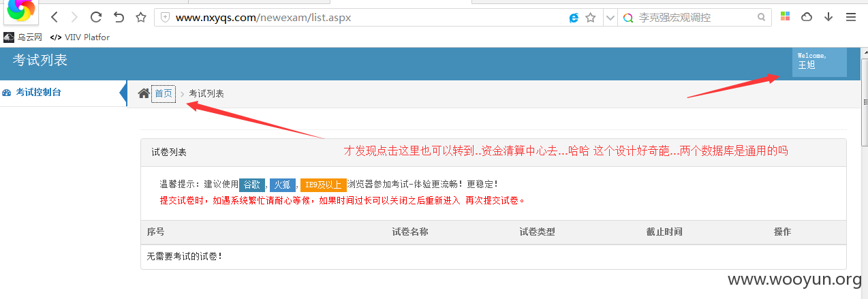Click the undo close-tab arrow icon
This screenshot has width=868, height=299.
[x=119, y=17]
